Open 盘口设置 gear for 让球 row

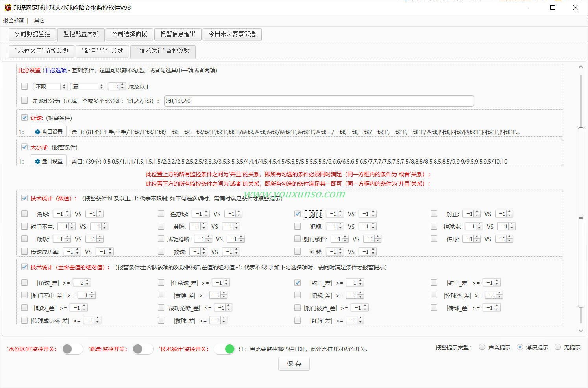(38, 132)
